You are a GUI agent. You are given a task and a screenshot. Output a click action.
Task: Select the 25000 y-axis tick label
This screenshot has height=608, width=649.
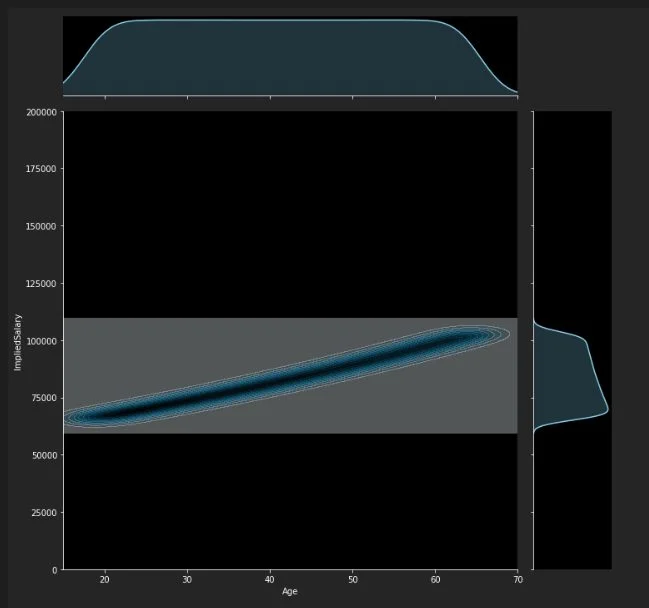click(44, 513)
